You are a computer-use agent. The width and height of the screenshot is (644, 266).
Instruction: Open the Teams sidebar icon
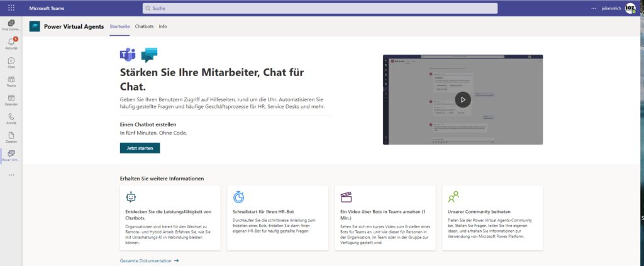[11, 81]
